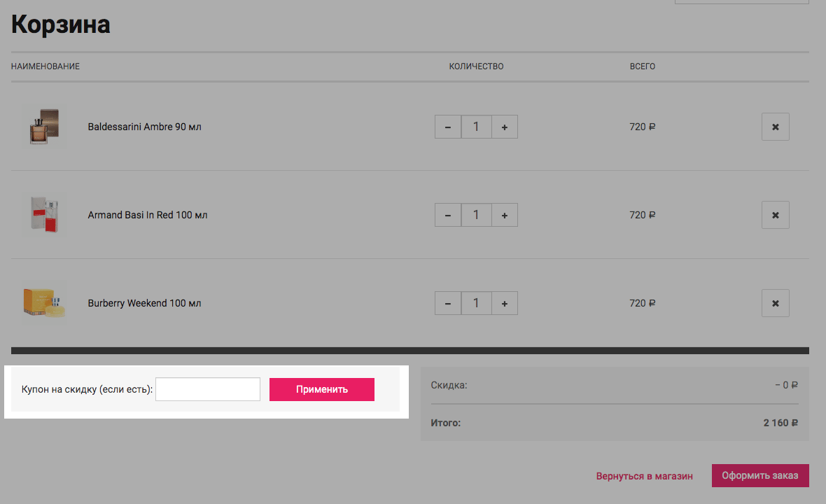
Task: Click the Burberry Weekend quantity field
Action: [x=476, y=303]
